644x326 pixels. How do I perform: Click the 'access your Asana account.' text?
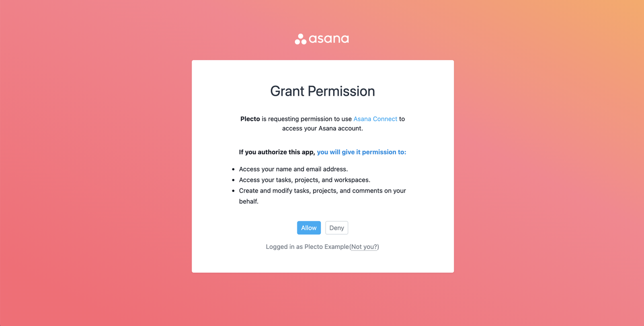pos(323,128)
